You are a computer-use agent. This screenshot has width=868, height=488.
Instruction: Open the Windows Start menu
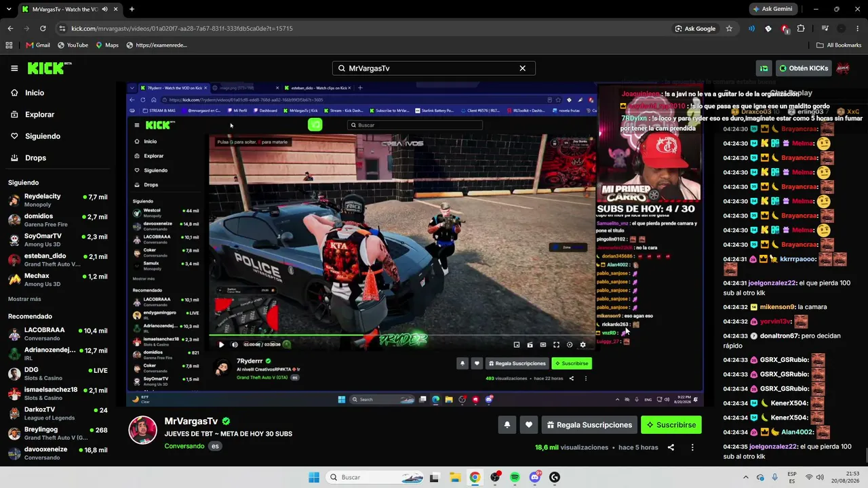[314, 477]
